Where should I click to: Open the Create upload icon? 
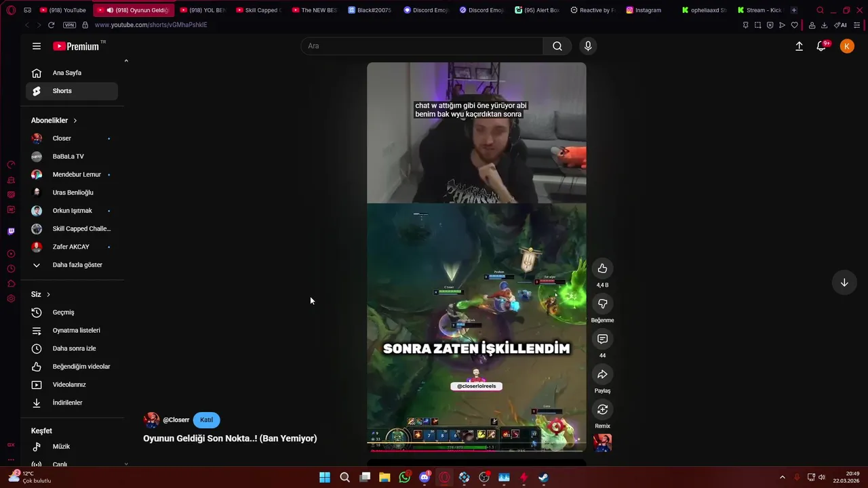(x=799, y=46)
